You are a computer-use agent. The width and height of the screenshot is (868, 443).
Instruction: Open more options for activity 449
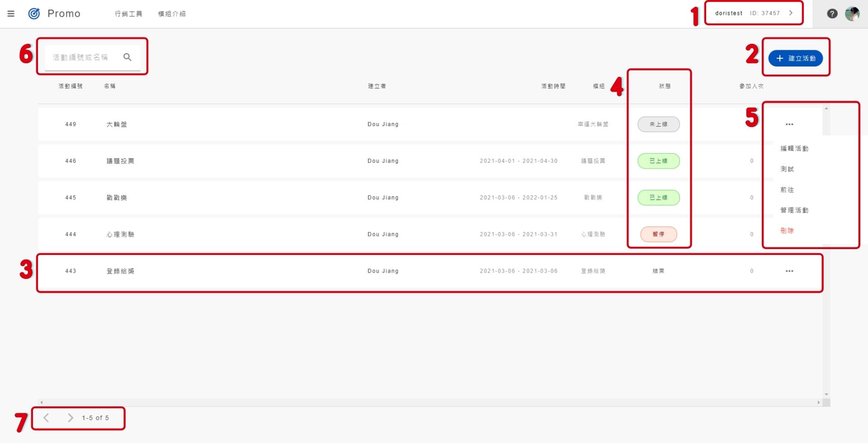click(x=789, y=124)
